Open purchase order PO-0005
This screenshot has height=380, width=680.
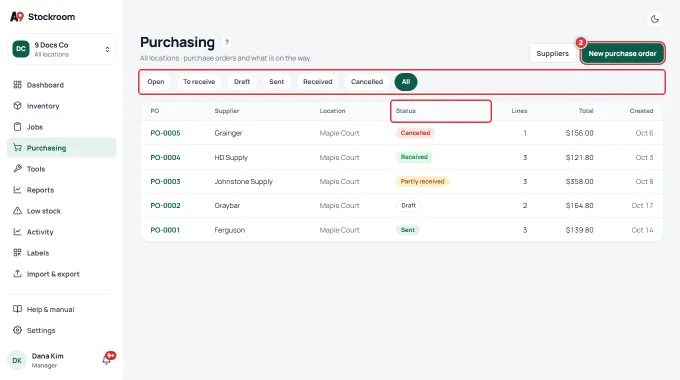click(165, 133)
